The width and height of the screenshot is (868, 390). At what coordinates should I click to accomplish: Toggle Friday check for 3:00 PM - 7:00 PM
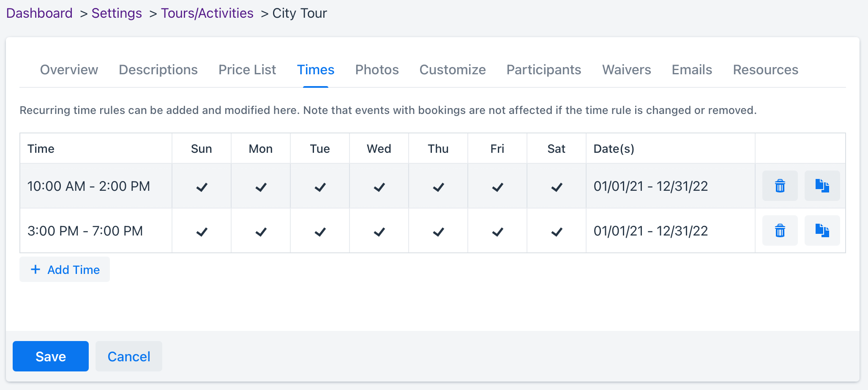coord(497,231)
